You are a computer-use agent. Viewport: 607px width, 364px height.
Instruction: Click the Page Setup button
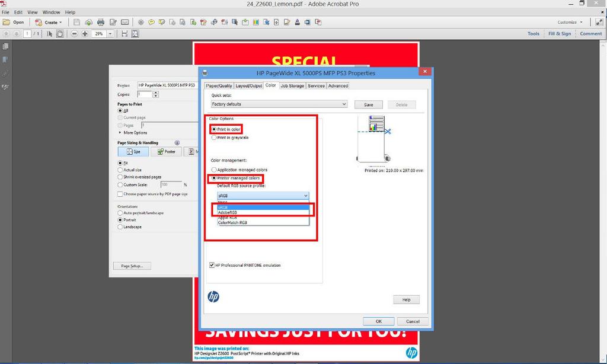(x=132, y=266)
